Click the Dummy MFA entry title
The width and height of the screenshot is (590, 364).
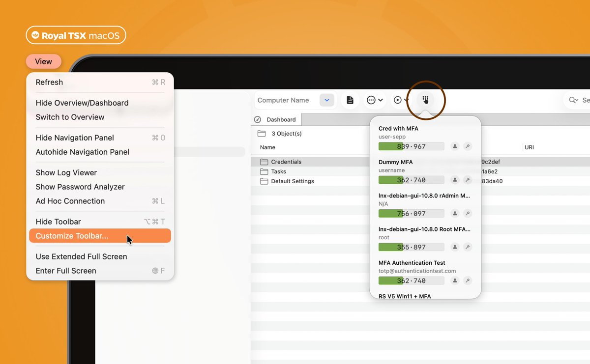coord(396,162)
